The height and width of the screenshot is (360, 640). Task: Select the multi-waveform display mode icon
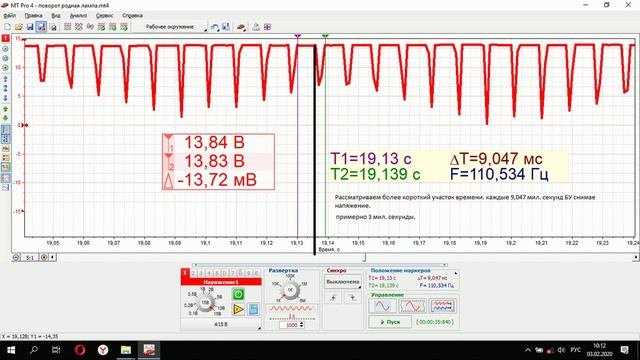click(x=443, y=306)
